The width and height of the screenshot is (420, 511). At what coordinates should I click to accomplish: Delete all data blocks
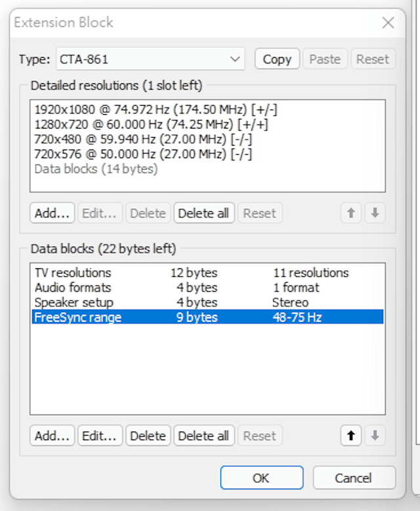[x=204, y=436]
